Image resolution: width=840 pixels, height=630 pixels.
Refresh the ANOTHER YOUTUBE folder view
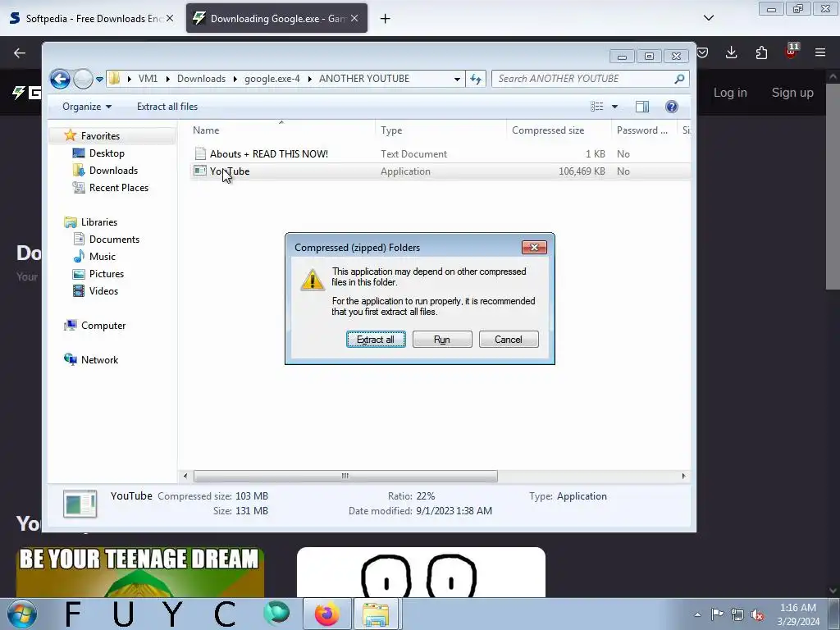[476, 79]
